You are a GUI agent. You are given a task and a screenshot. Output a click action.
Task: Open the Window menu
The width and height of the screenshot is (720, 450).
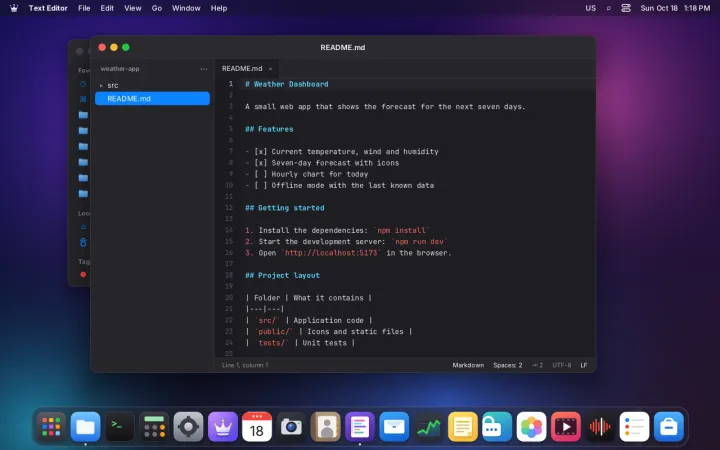tap(186, 8)
